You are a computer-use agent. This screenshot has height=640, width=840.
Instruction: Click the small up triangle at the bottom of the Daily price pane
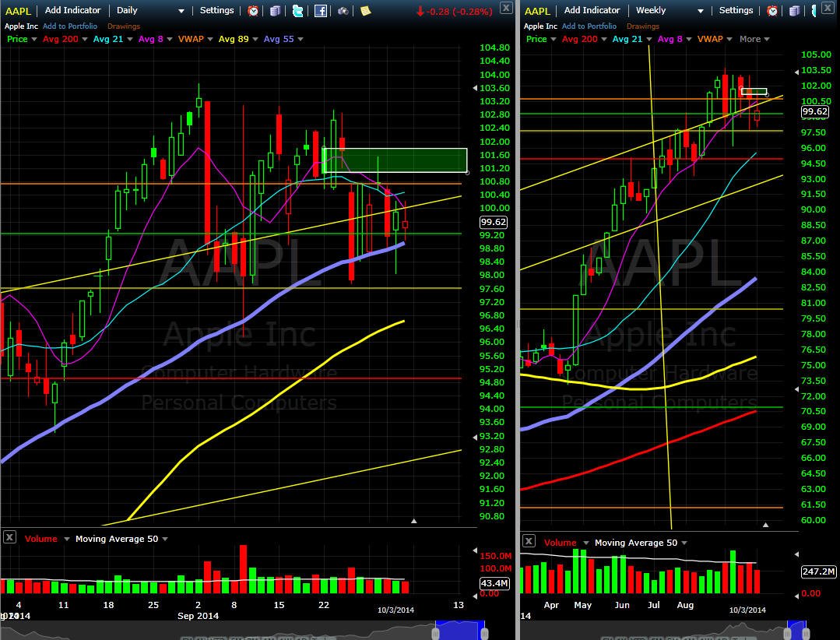tap(413, 521)
